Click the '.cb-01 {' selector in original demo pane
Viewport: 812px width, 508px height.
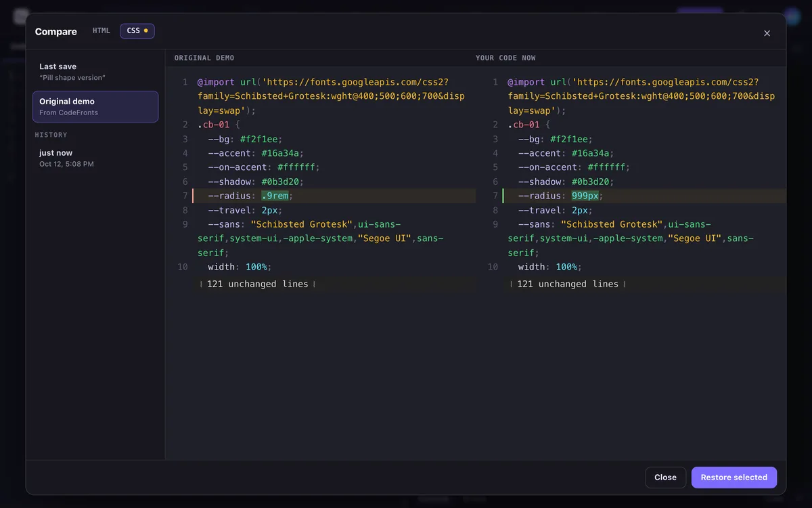pos(219,125)
